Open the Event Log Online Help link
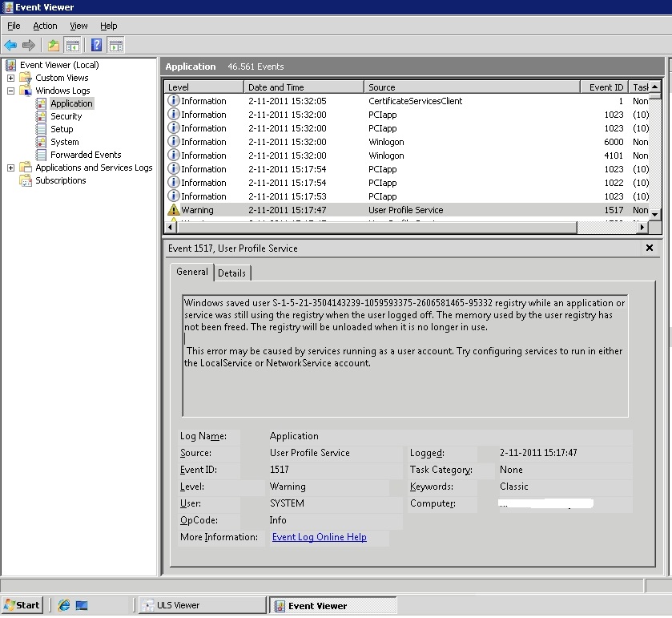Screen dimensions: 672x618 point(320,537)
